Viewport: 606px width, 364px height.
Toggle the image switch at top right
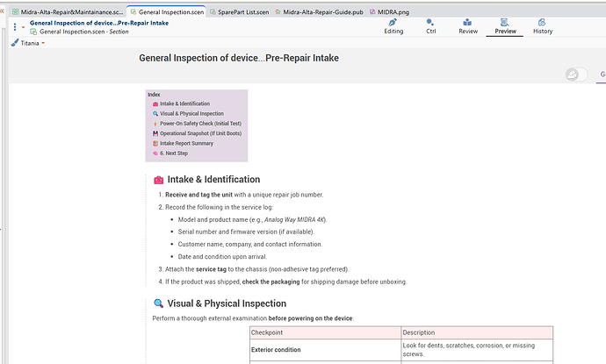coord(576,75)
